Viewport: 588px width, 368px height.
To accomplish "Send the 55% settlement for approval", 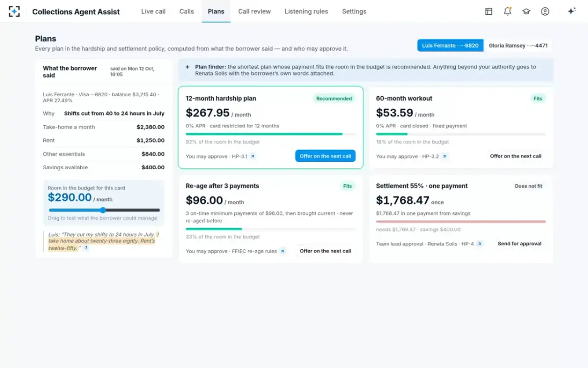I will point(519,243).
